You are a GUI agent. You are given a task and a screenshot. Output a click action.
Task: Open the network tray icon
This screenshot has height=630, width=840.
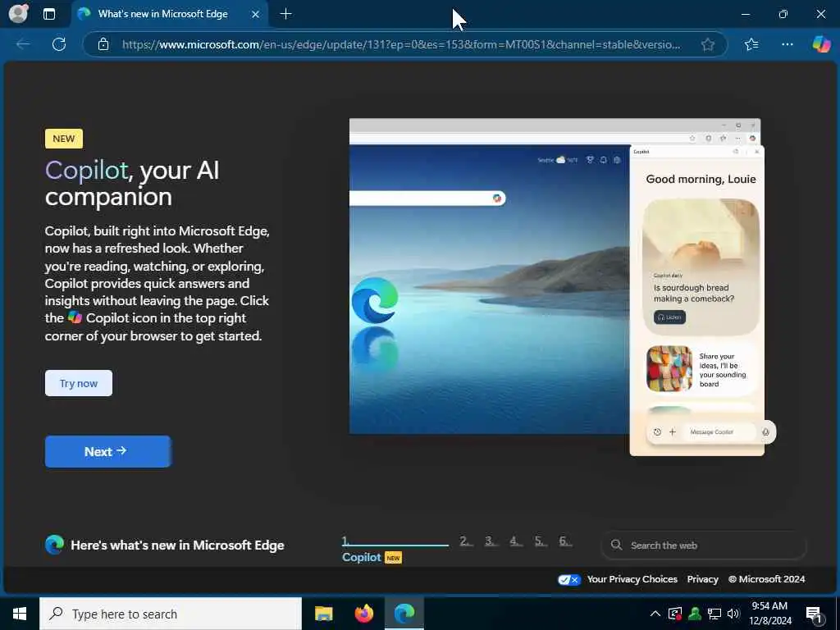[x=714, y=614]
